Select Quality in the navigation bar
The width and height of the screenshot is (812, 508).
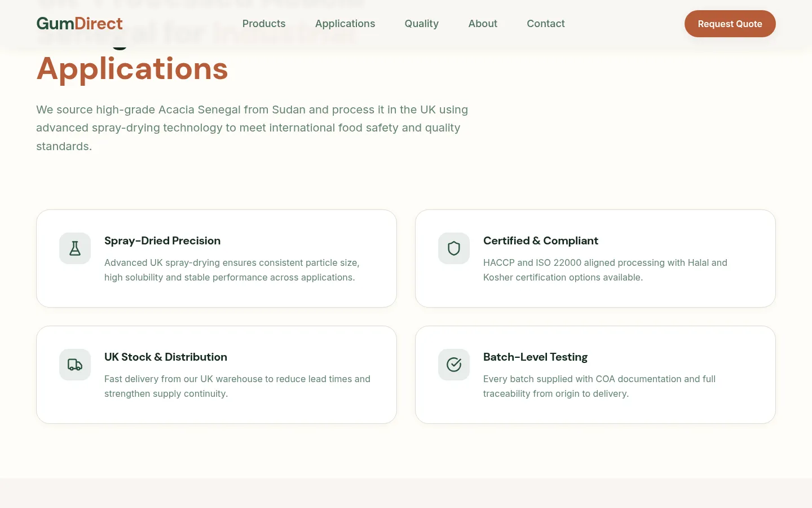[x=422, y=24]
